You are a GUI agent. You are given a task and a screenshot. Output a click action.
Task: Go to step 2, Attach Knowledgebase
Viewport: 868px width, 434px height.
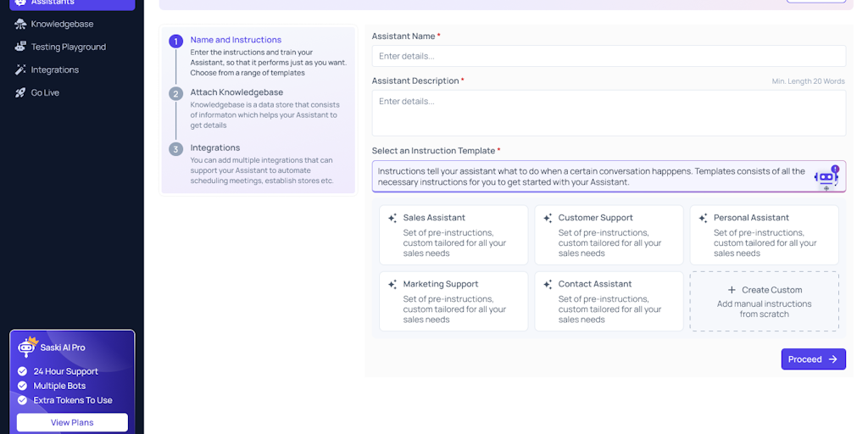236,92
